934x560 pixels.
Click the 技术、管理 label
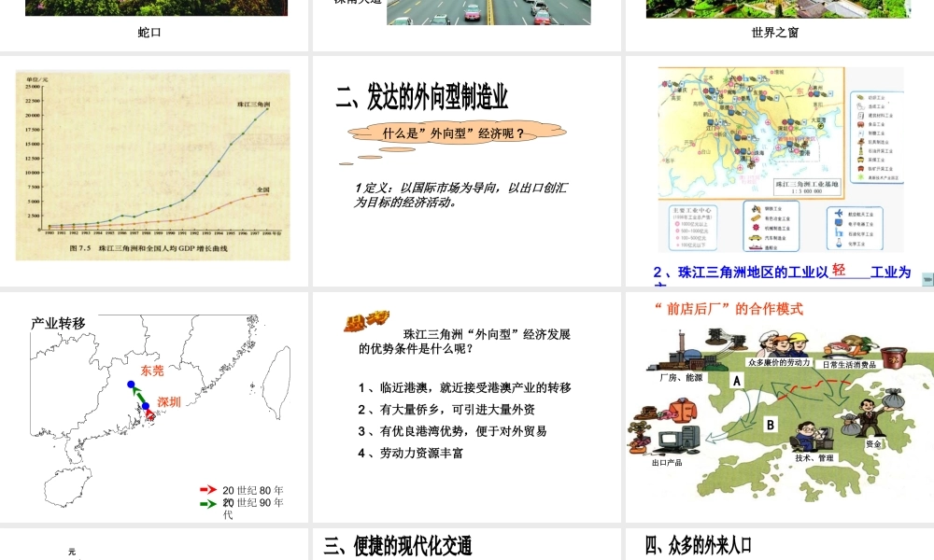coord(814,457)
